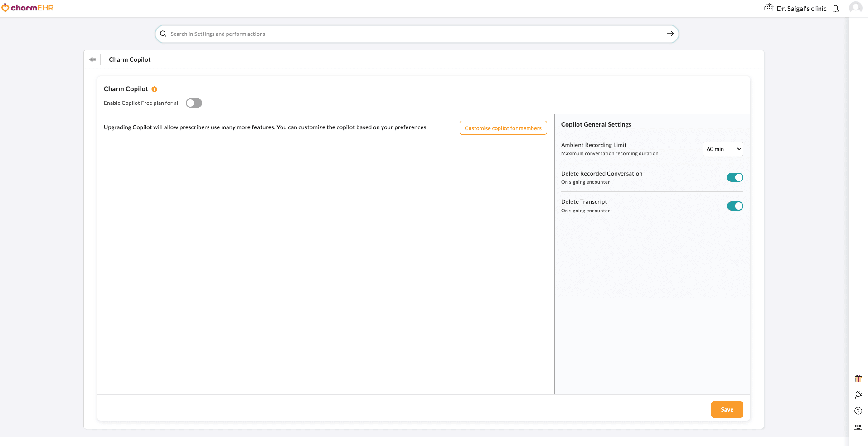The width and height of the screenshot is (868, 446).
Task: Open Ambient Recording Limit dropdown
Action: coord(723,149)
